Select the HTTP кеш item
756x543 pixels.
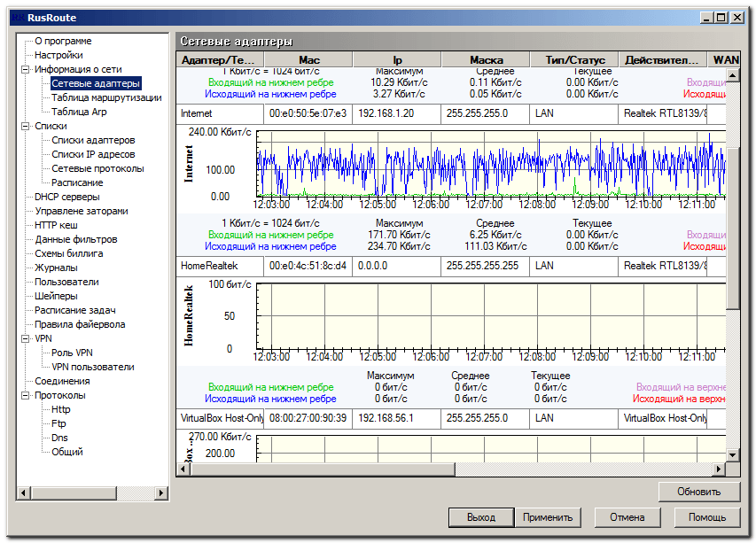57,225
